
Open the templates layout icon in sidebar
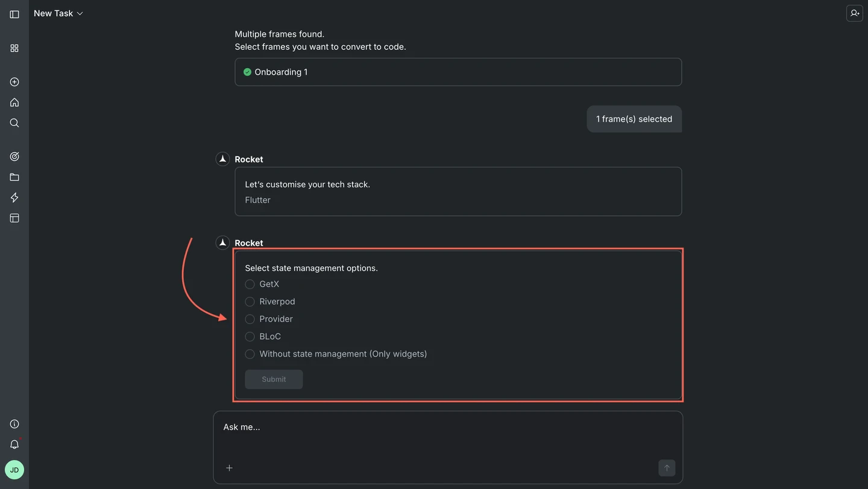[x=14, y=218]
